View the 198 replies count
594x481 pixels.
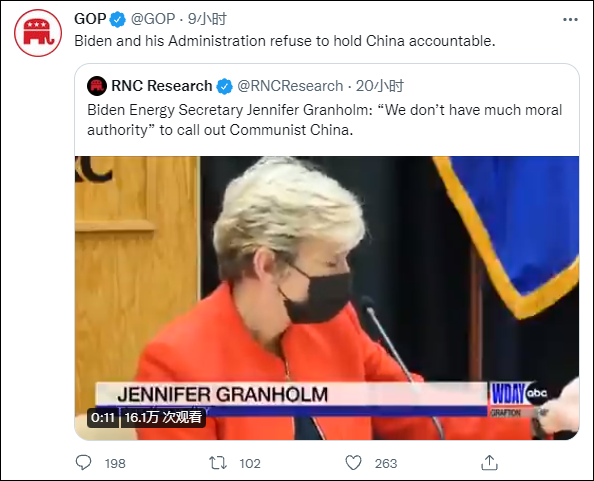pyautogui.click(x=115, y=464)
